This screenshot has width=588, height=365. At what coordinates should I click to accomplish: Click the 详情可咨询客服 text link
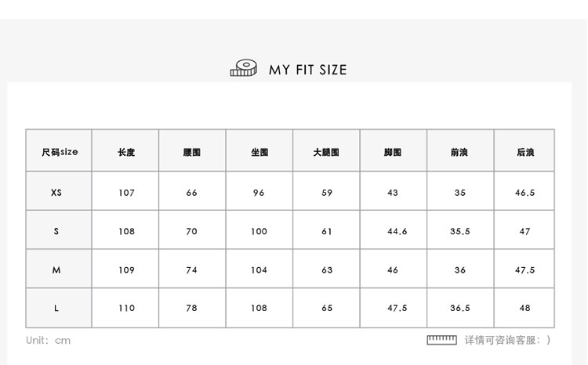click(x=507, y=340)
